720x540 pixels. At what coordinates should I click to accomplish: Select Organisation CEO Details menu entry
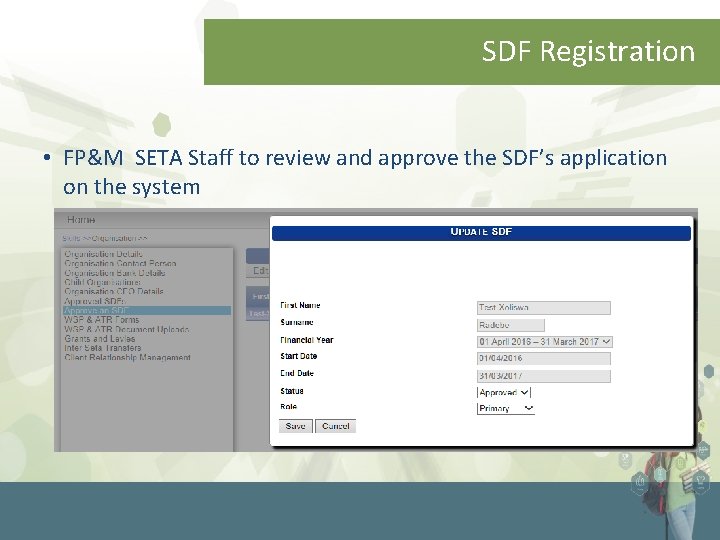coord(114,292)
